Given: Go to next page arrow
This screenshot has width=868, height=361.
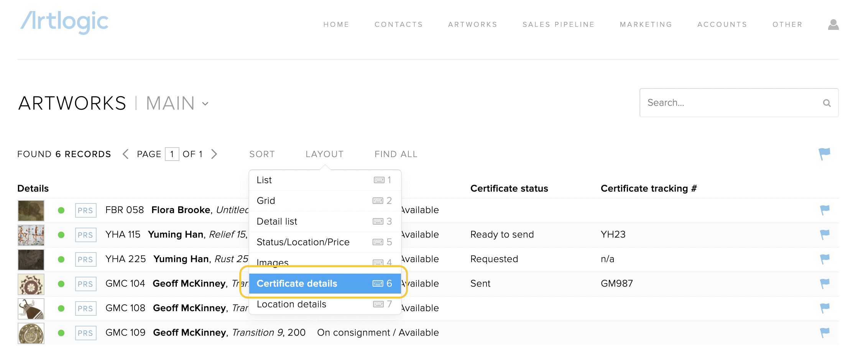Looking at the screenshot, I should pos(214,154).
